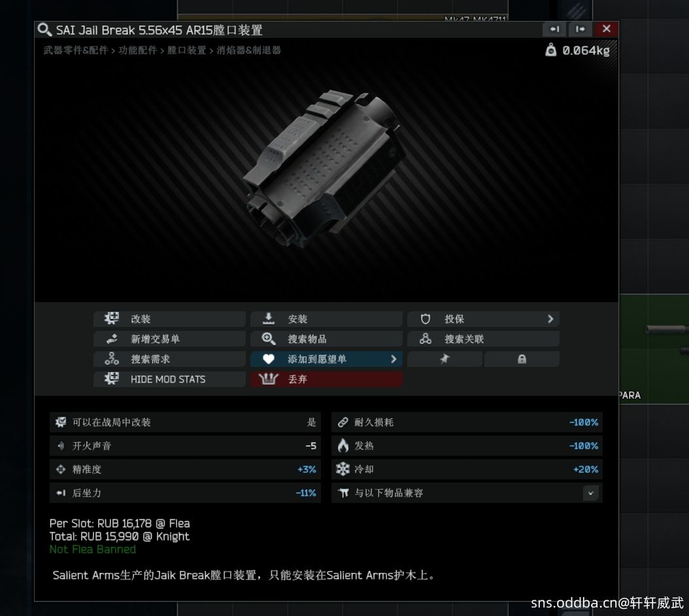Click the 搜索需求 required search icon
The height and width of the screenshot is (616, 689).
(x=112, y=359)
